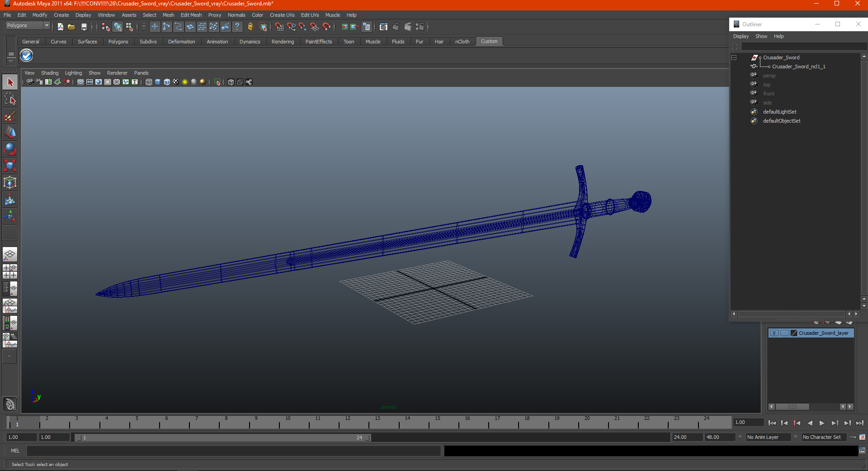Collapse the Crusader_Sword node in Outliner
The width and height of the screenshot is (868, 471).
(x=734, y=57)
